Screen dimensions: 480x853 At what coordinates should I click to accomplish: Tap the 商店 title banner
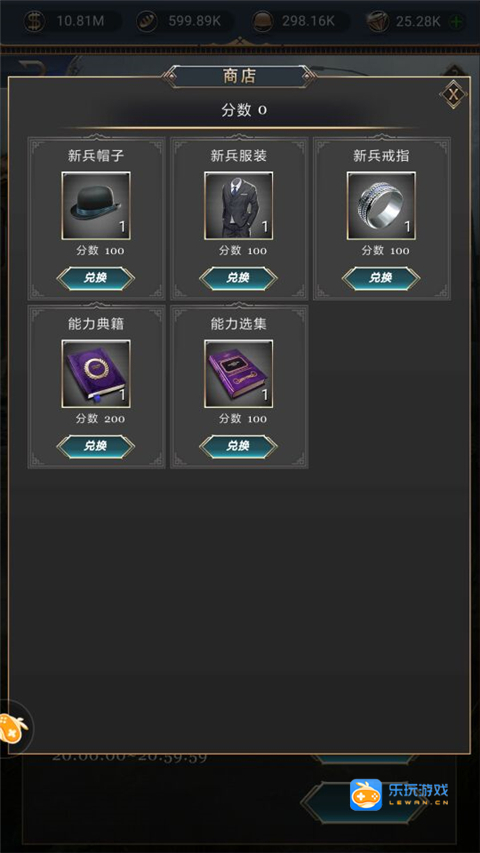239,76
